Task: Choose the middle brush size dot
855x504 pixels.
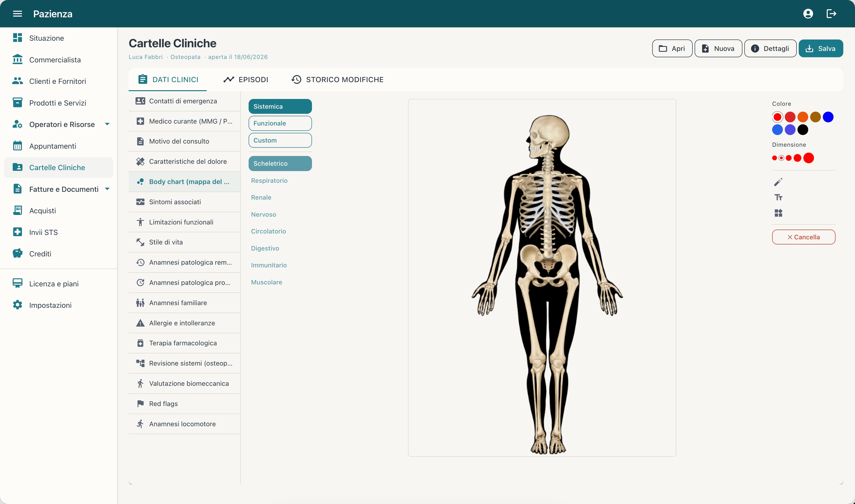Action: [788, 158]
